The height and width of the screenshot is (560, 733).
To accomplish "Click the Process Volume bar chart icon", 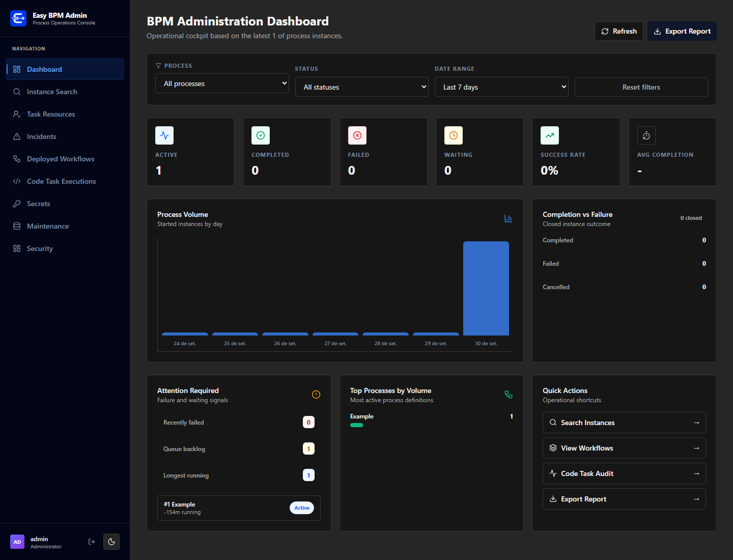I will tap(508, 218).
